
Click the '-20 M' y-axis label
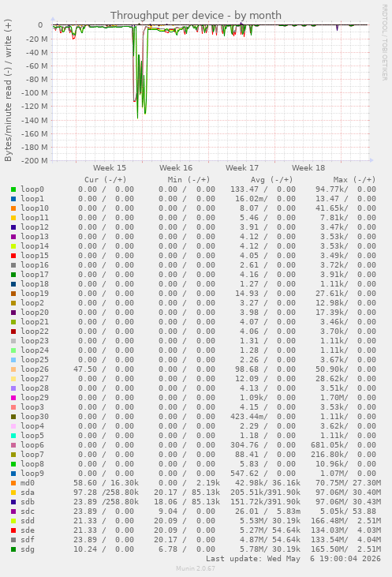coord(36,39)
